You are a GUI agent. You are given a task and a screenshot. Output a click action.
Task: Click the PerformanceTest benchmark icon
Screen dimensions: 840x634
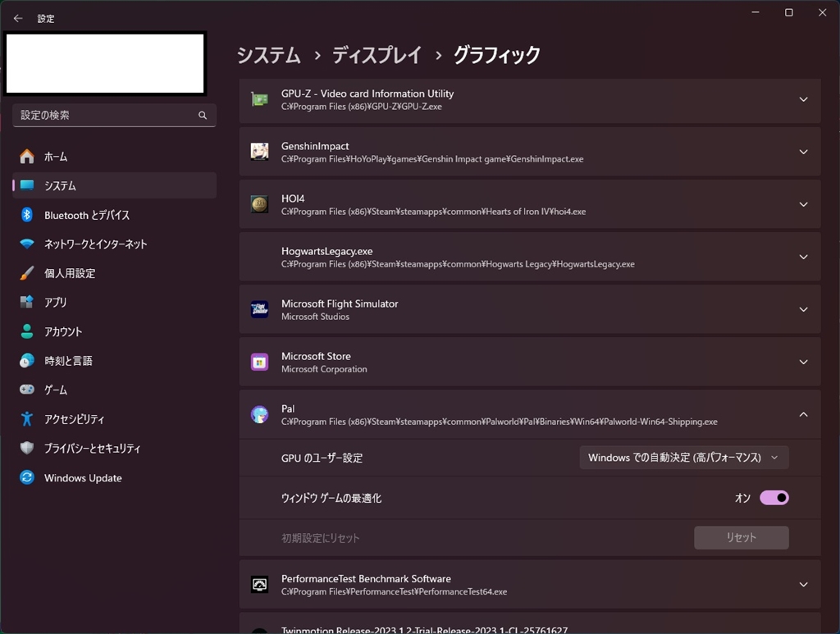tap(260, 584)
